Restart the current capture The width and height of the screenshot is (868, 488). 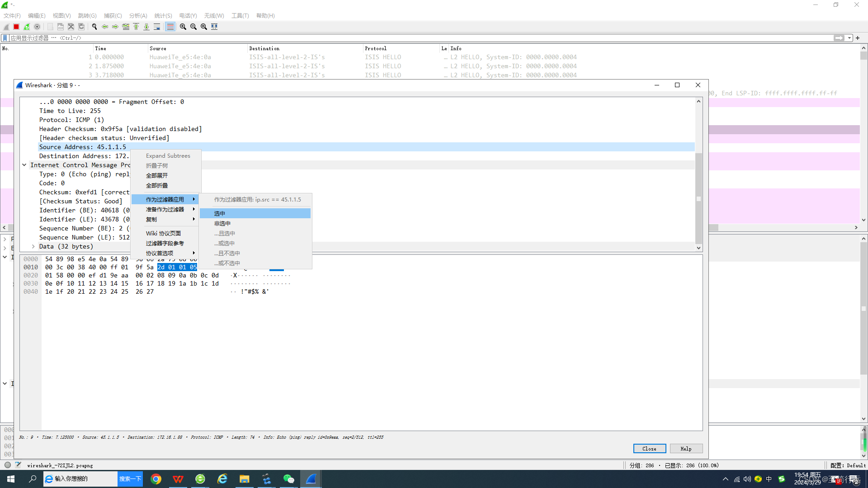pos(27,27)
